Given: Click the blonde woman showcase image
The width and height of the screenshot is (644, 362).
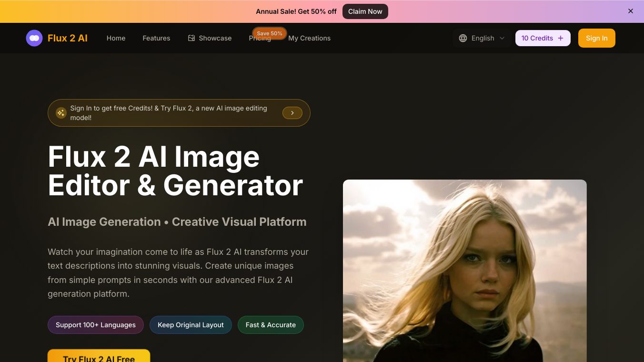Looking at the screenshot, I should click(465, 271).
